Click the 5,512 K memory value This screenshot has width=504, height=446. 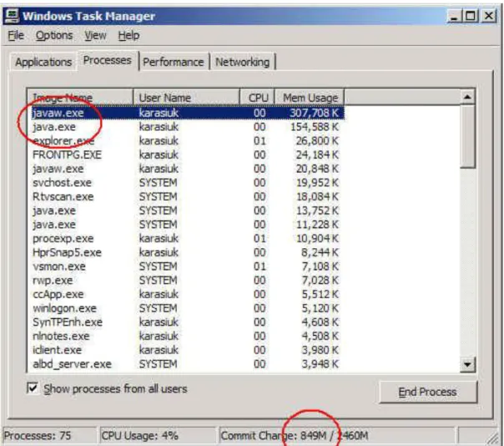click(320, 294)
